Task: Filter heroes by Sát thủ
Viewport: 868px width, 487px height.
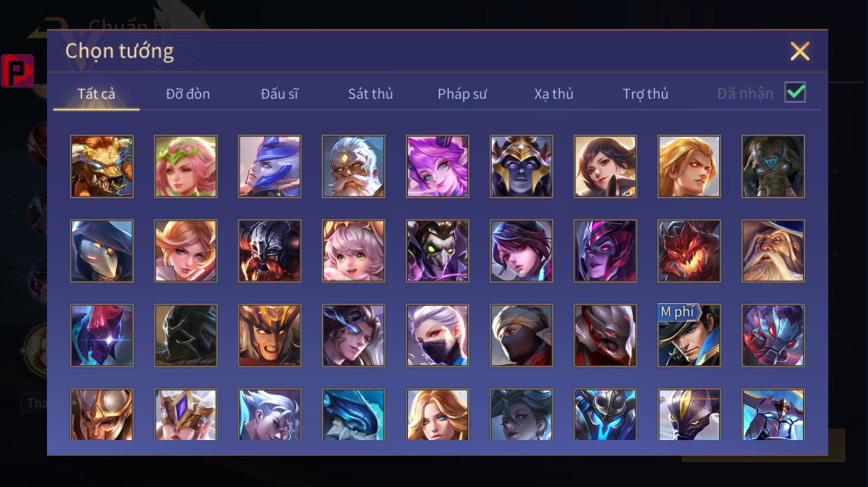Action: coord(371,94)
